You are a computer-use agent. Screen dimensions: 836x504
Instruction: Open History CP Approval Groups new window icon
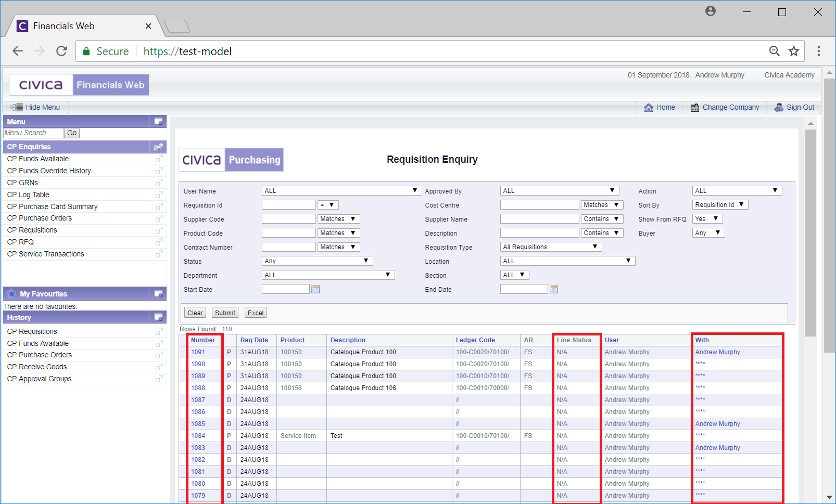[159, 379]
